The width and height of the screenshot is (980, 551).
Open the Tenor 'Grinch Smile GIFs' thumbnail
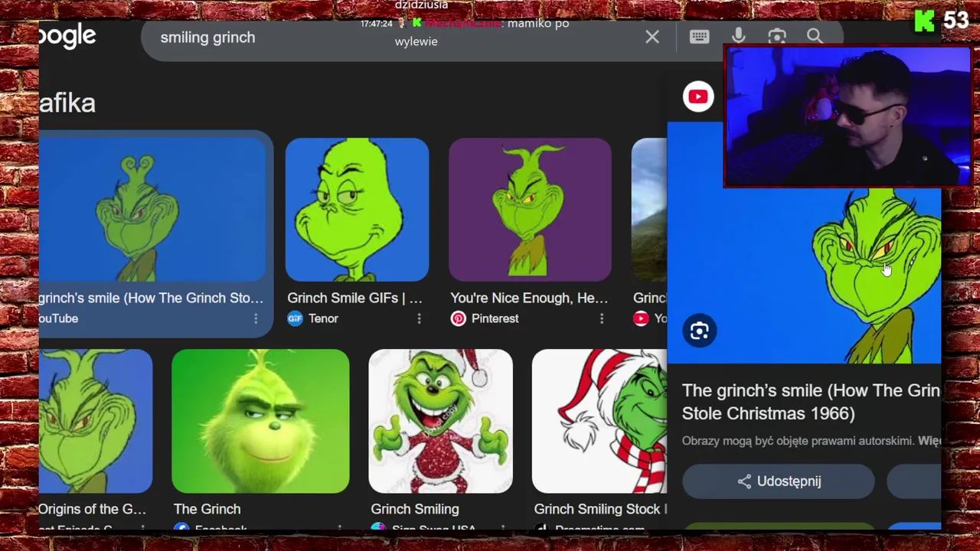357,210
